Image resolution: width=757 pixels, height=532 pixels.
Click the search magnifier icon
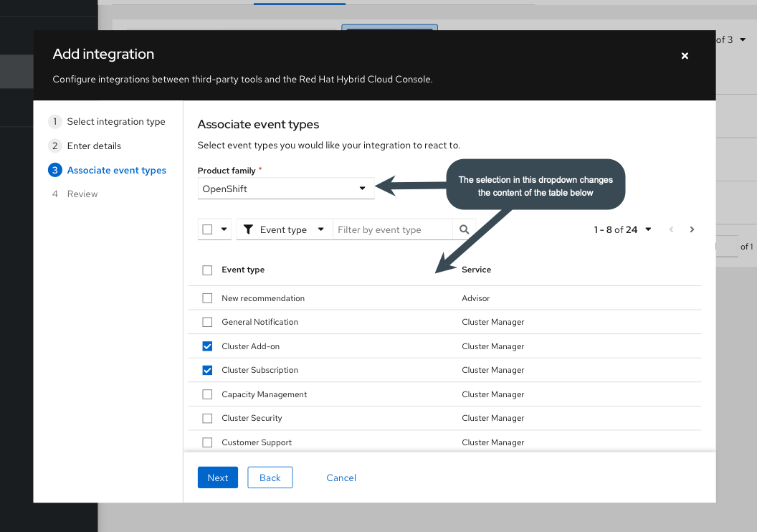tap(464, 229)
